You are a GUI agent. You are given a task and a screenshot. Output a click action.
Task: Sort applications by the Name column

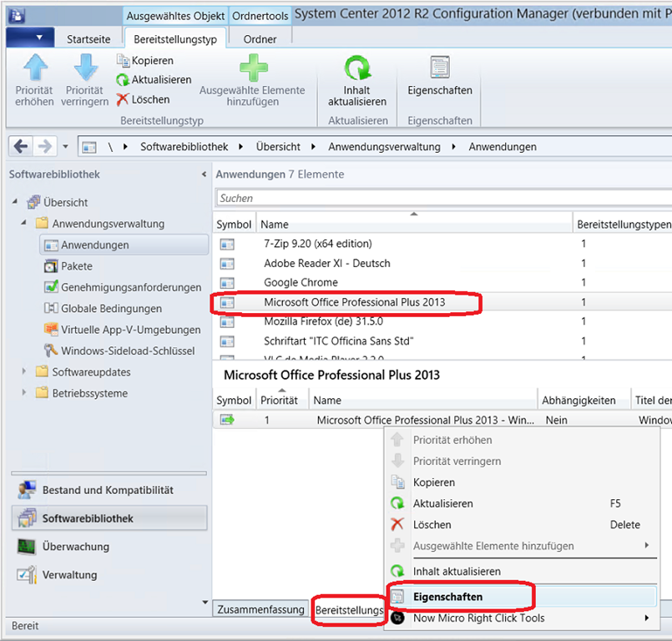pos(414,224)
